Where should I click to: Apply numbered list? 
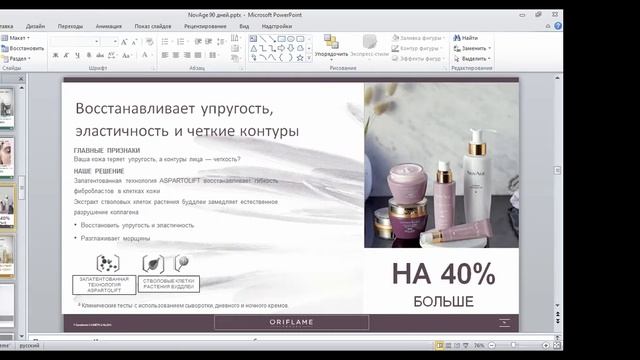[x=180, y=42]
